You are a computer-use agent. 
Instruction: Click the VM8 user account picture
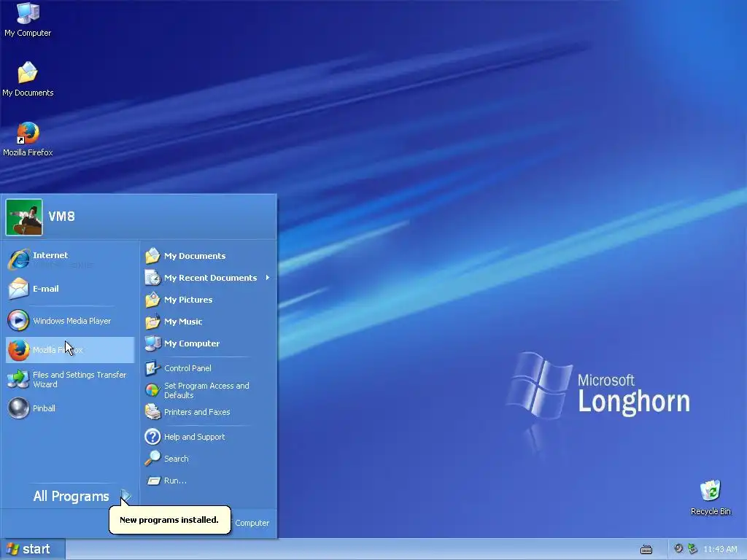point(24,217)
